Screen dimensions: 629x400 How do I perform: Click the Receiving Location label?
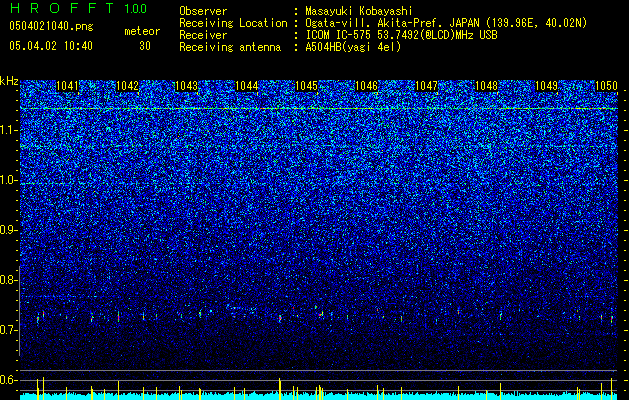pos(233,23)
